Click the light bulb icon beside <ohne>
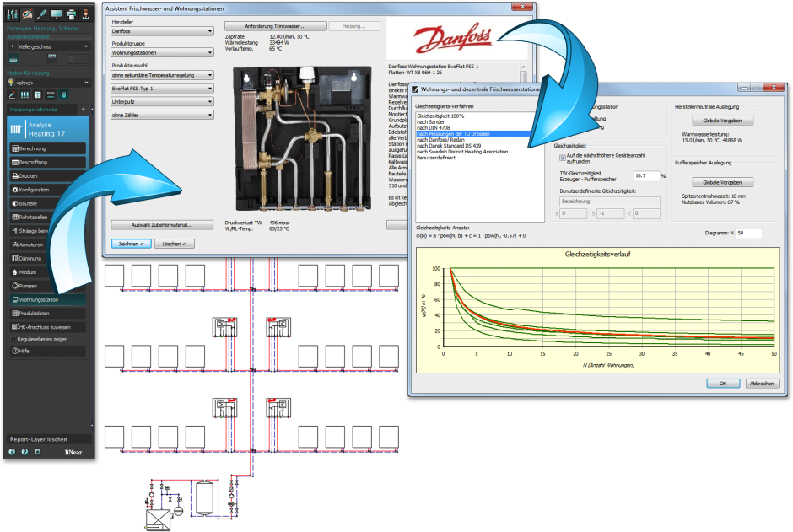This screenshot has height=532, width=793. (x=11, y=83)
